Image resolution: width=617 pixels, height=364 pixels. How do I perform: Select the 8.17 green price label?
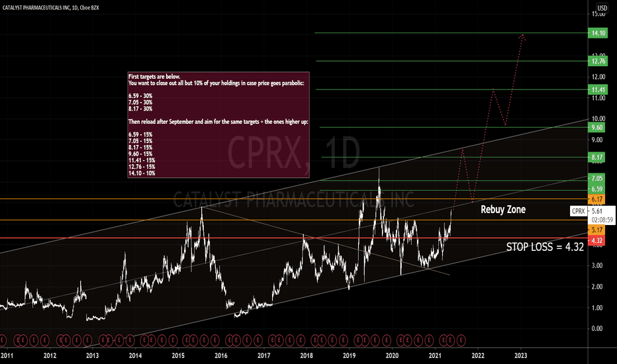click(597, 158)
